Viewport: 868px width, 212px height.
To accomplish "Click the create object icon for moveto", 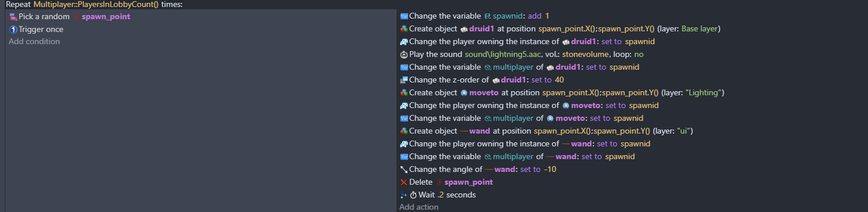I will (404, 93).
